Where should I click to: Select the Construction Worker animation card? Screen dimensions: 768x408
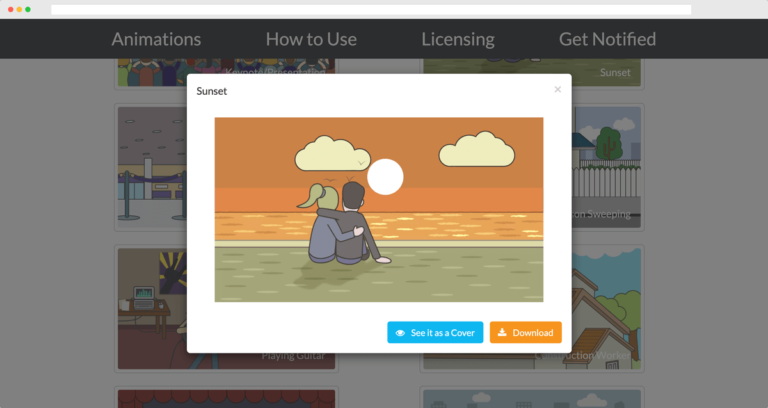(x=607, y=308)
